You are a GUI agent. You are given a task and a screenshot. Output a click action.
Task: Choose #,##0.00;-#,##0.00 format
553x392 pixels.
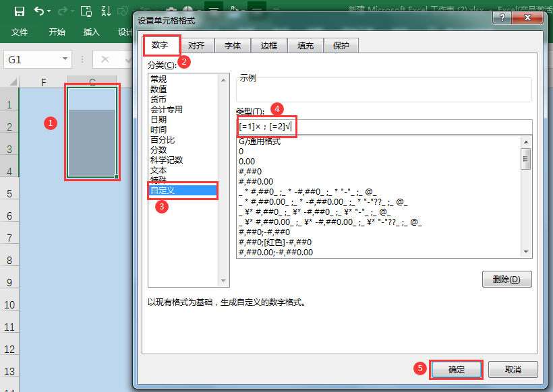click(x=276, y=252)
